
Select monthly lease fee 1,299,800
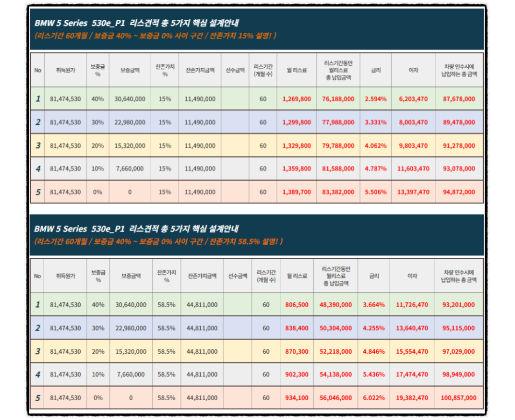coord(297,122)
